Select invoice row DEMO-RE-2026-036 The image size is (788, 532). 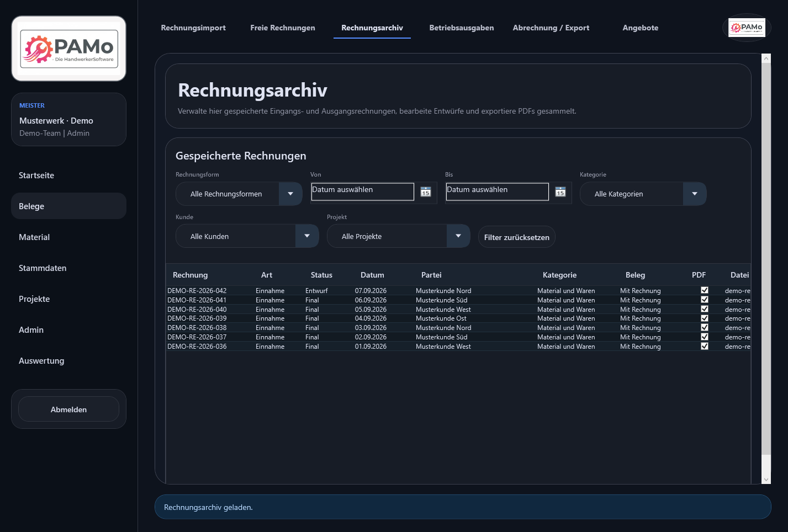tap(458, 346)
